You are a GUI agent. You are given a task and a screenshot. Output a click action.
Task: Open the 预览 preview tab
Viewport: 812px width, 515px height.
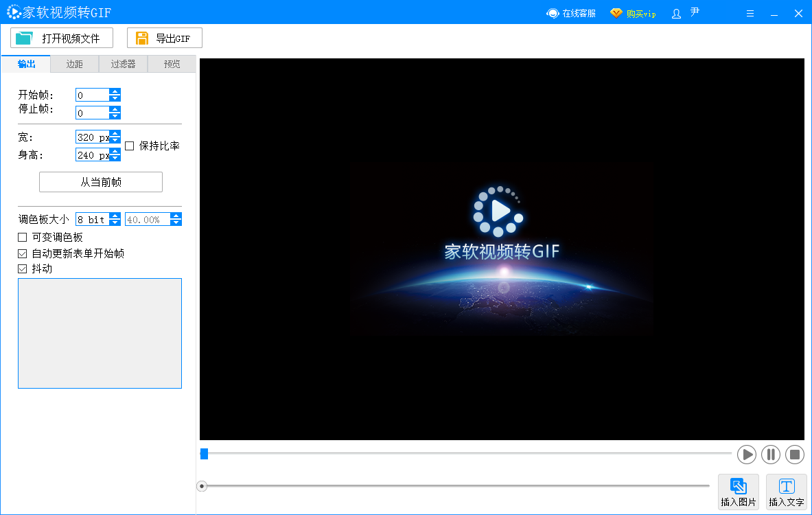(x=170, y=63)
